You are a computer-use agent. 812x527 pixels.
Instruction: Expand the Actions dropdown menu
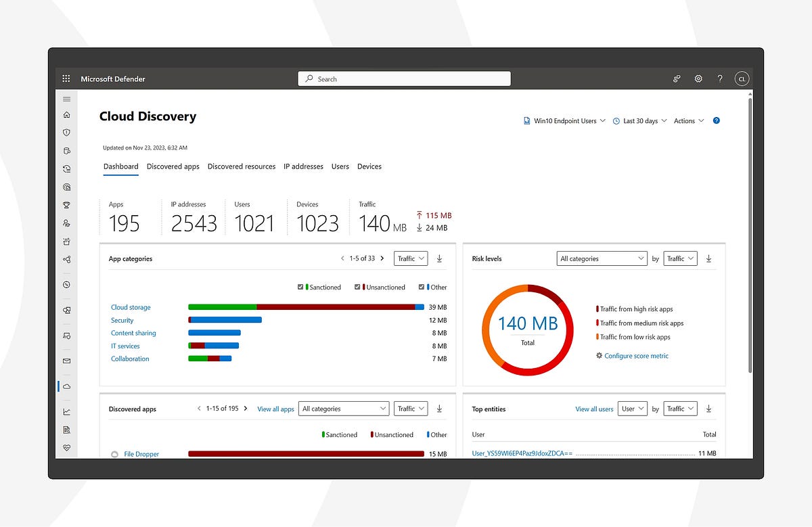coord(687,120)
